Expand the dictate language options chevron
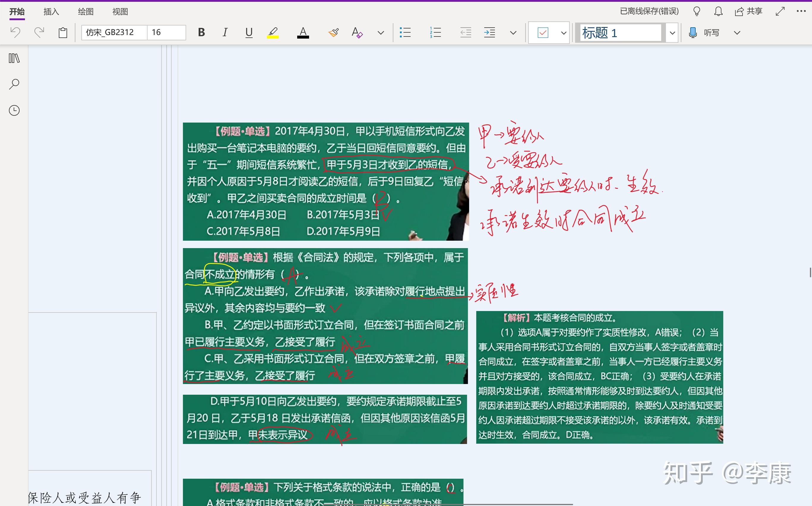This screenshot has height=506, width=812. tap(737, 33)
